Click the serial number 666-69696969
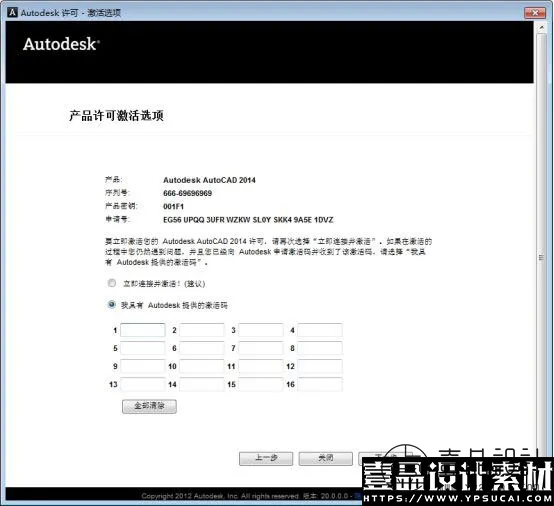 [x=188, y=193]
